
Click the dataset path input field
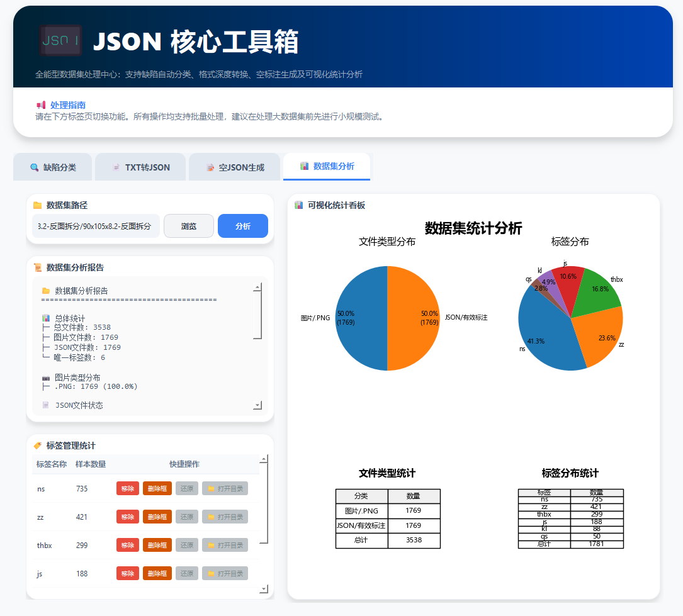tap(96, 226)
